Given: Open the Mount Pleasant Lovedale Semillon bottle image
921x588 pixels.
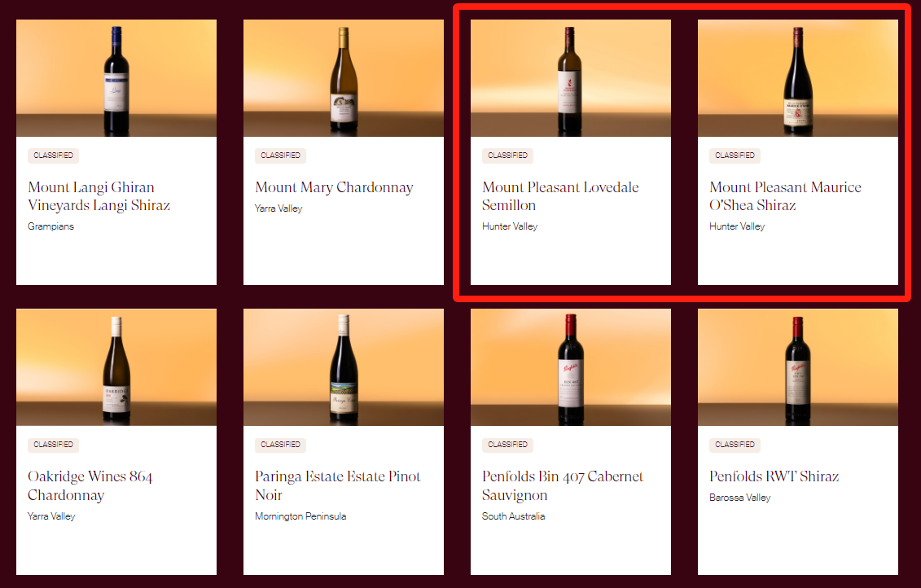Looking at the screenshot, I should pos(570,78).
